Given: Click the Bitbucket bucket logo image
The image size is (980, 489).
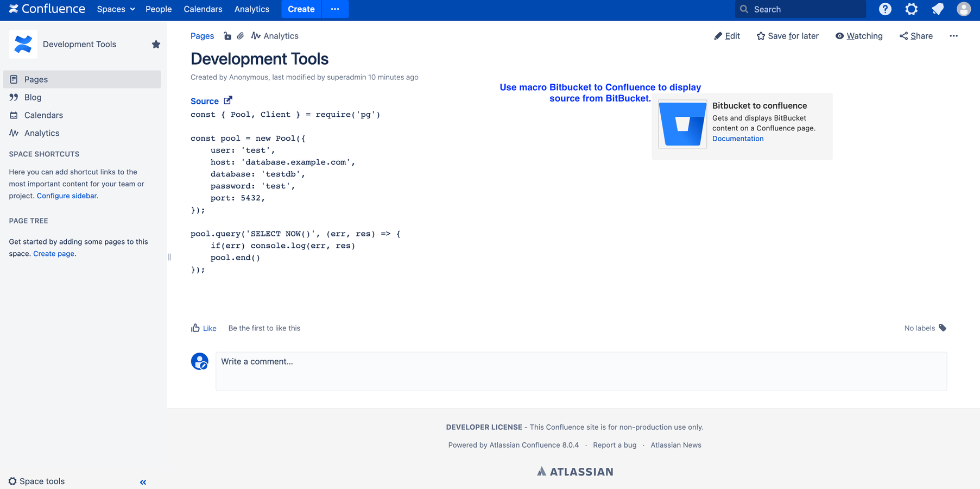Looking at the screenshot, I should pyautogui.click(x=682, y=124).
